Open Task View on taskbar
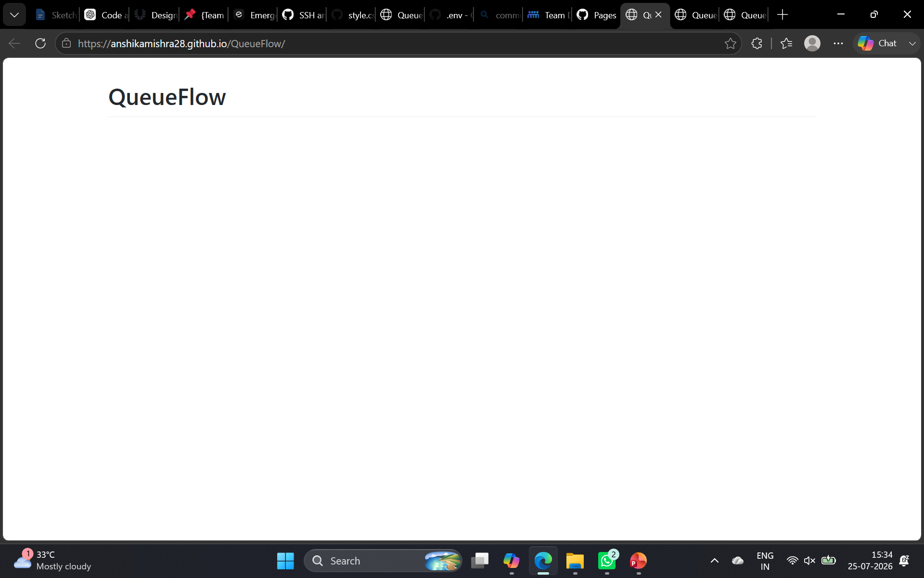Screen dimensions: 924x578 pyautogui.click(x=479, y=561)
